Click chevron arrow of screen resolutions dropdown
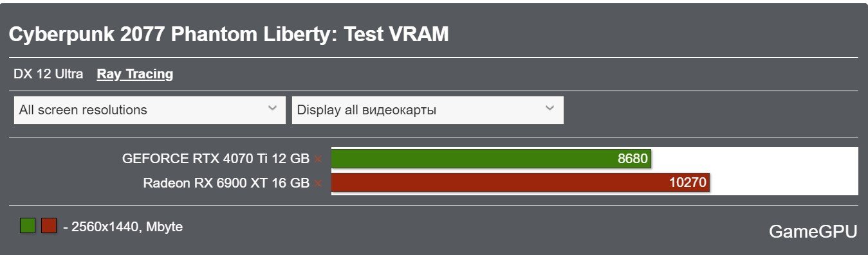The height and width of the screenshot is (255, 868). click(272, 109)
